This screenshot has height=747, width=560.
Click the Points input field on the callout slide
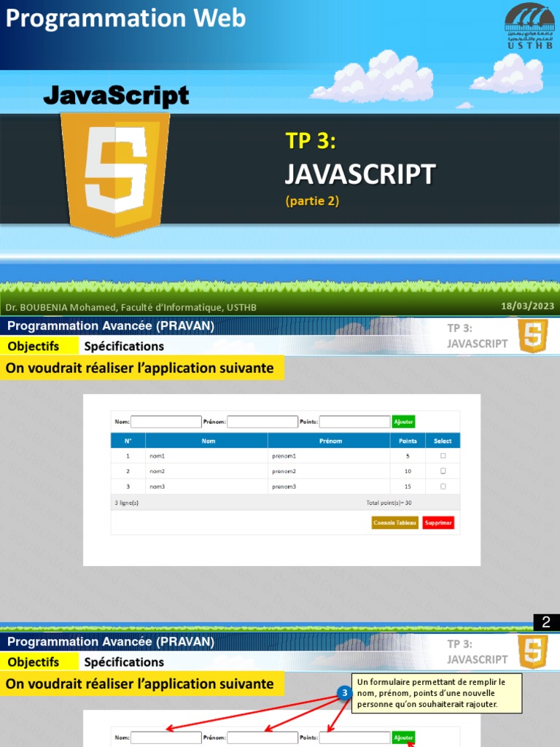point(355,738)
